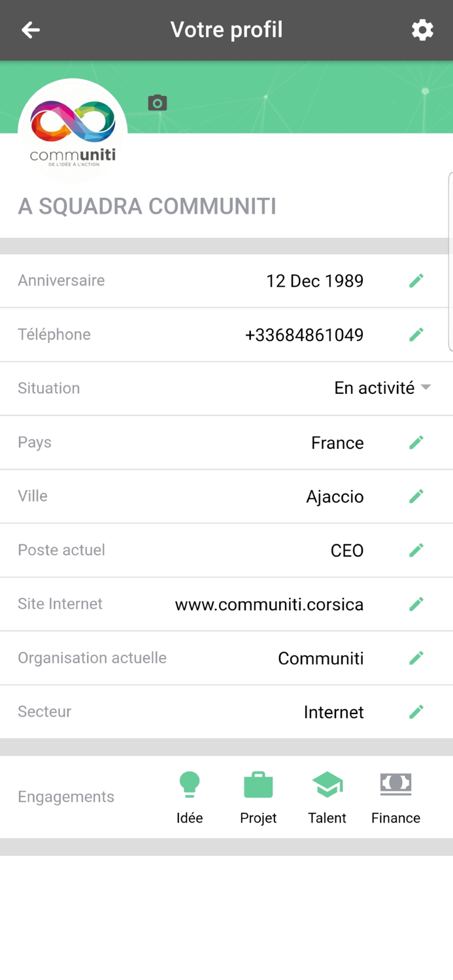The image size is (453, 980).
Task: Select the profile name A SQUADRA COMMUNITI
Action: click(x=146, y=206)
